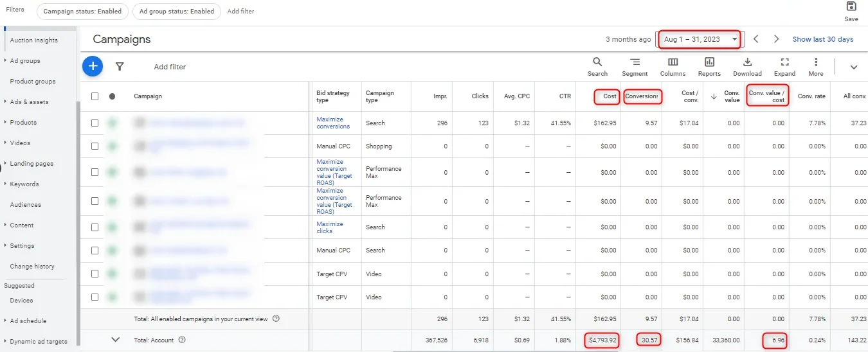Open Content in the sidebar
This screenshot has height=352, width=868.
coord(21,225)
